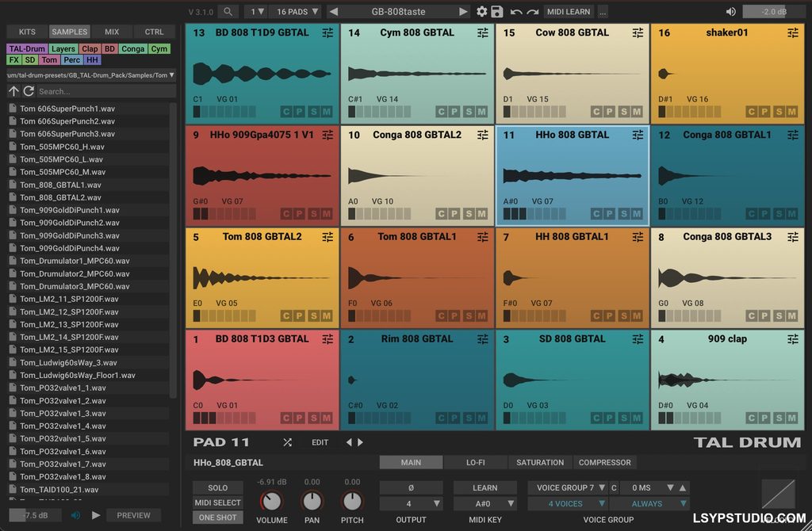Toggle One Shot mode
The image size is (812, 531).
(x=217, y=518)
